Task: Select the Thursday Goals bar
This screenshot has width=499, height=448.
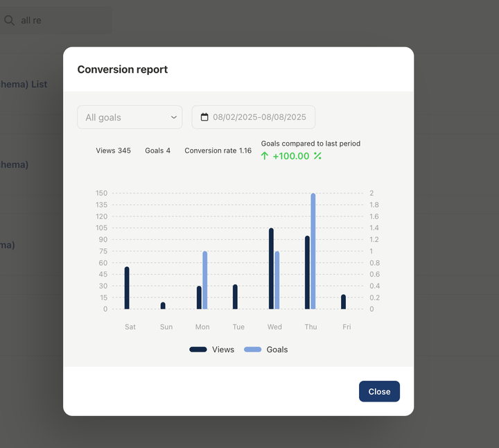Action: pos(313,251)
